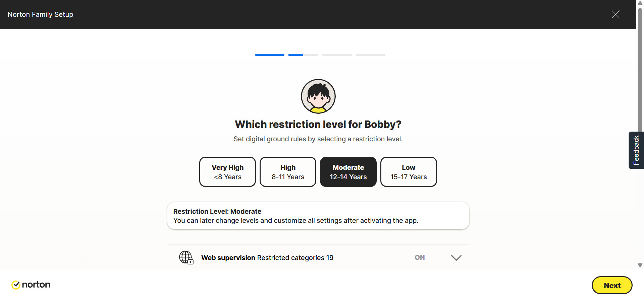This screenshot has height=300, width=644.
Task: Click Bobby's child avatar icon
Action: click(x=318, y=96)
